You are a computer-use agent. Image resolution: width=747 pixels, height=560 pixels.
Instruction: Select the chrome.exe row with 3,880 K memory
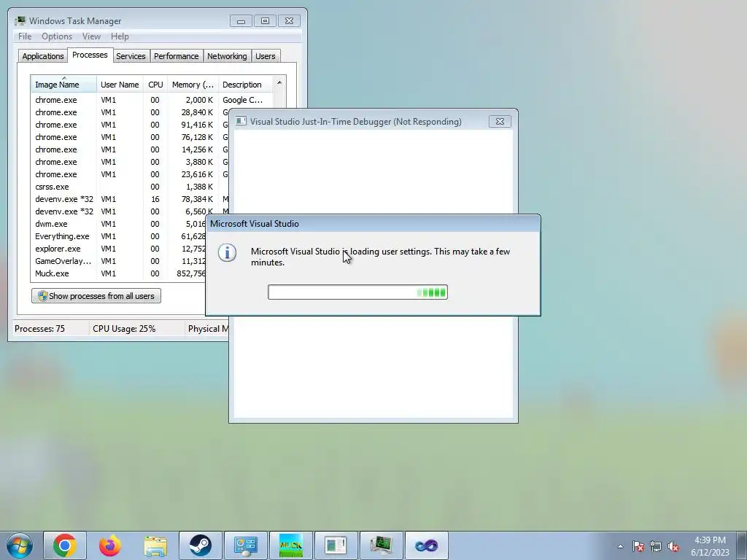[x=130, y=162]
